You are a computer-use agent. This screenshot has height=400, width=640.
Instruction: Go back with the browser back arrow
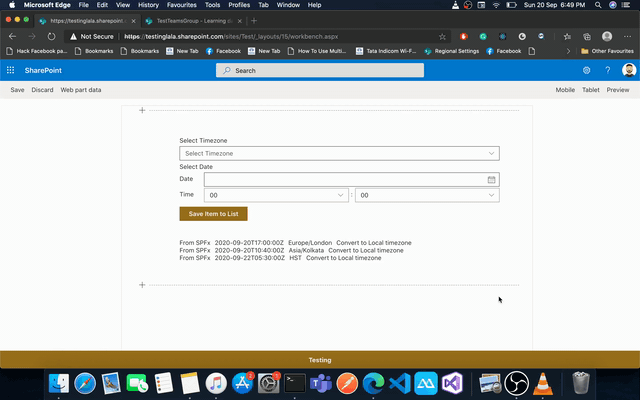pyautogui.click(x=12, y=36)
